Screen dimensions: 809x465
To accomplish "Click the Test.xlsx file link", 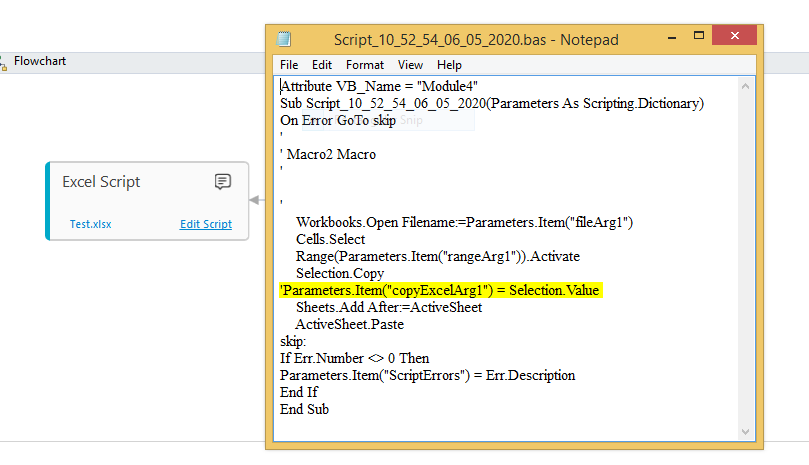I will (90, 225).
